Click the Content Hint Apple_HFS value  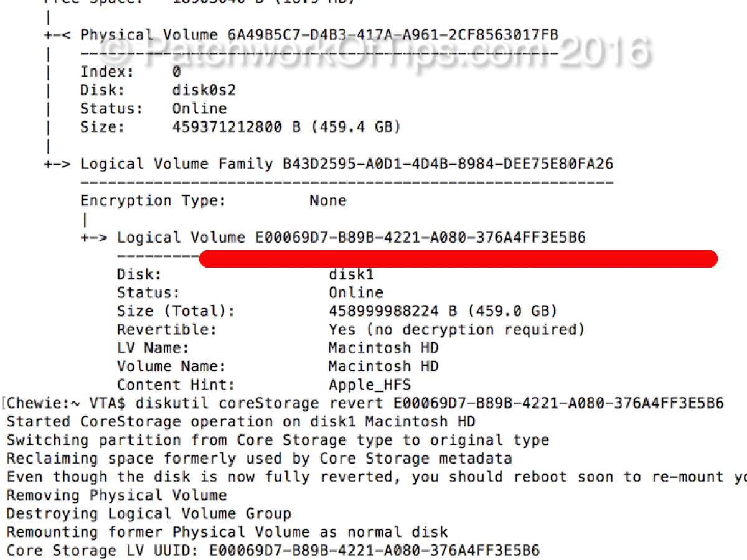[x=370, y=385]
